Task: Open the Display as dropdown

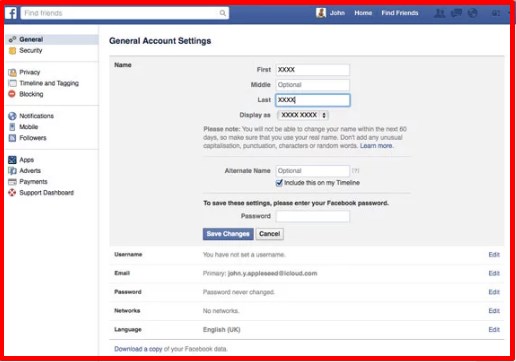Action: [303, 115]
